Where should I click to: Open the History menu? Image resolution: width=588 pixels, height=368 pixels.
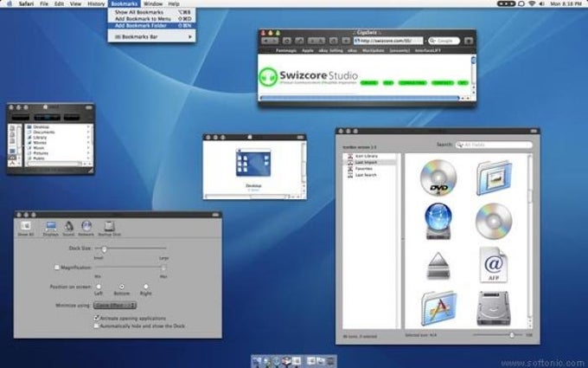96,3
